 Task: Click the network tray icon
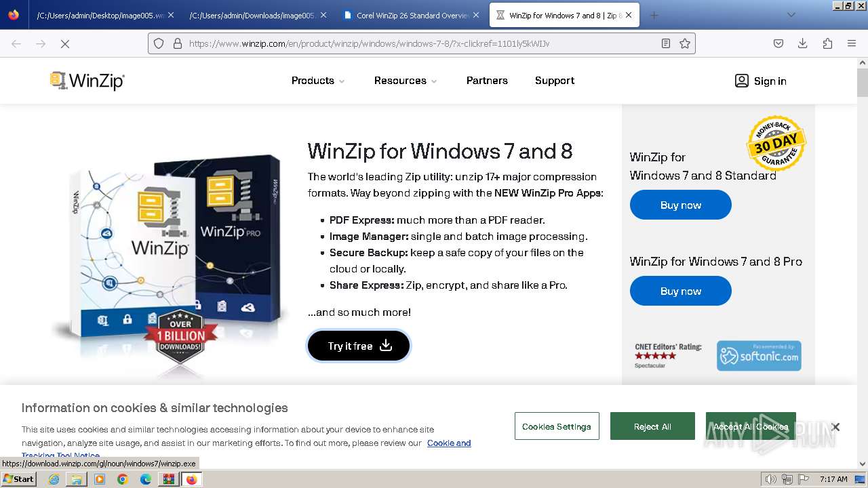coord(787,479)
